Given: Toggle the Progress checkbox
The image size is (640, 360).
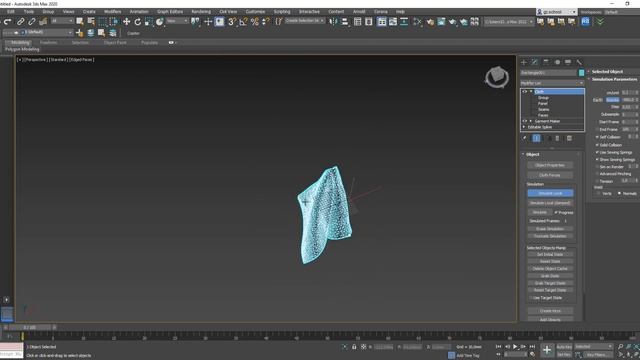Looking at the screenshot, I should (x=556, y=213).
